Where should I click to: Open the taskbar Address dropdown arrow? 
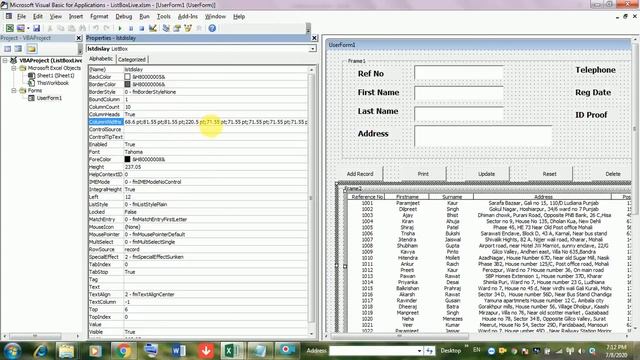click(x=419, y=351)
